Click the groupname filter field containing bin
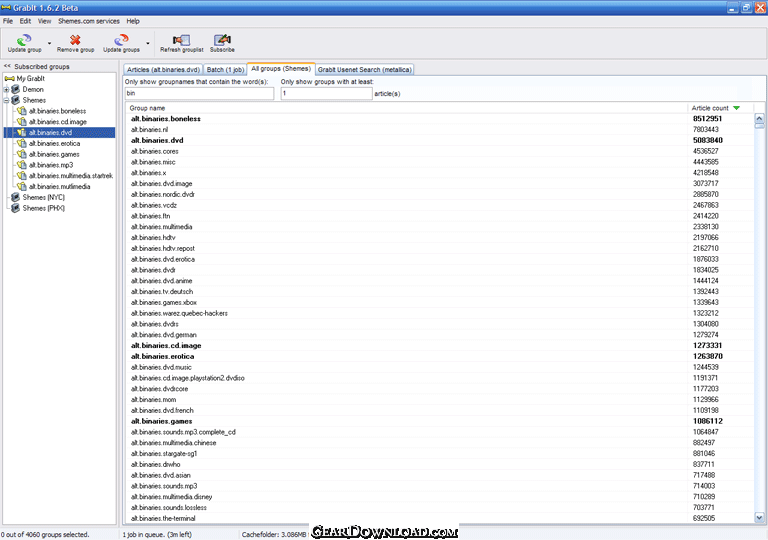 [x=199, y=93]
